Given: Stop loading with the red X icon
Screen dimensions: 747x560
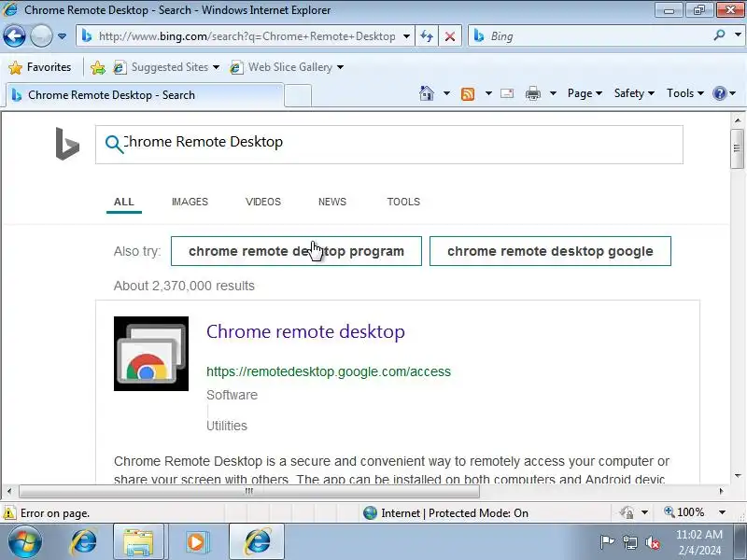Looking at the screenshot, I should tap(450, 36).
